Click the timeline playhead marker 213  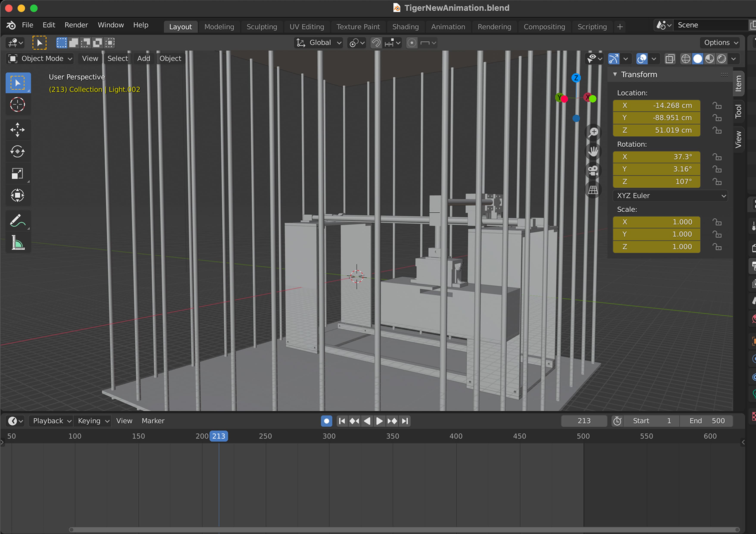coord(219,436)
